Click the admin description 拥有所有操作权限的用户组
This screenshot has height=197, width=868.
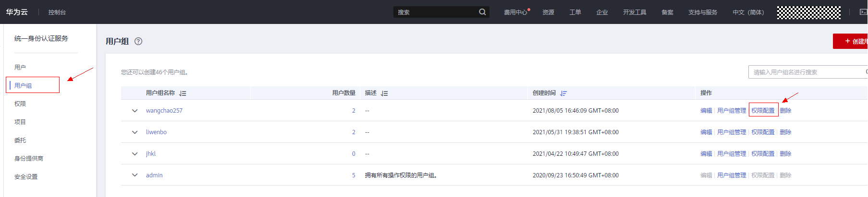click(x=401, y=175)
